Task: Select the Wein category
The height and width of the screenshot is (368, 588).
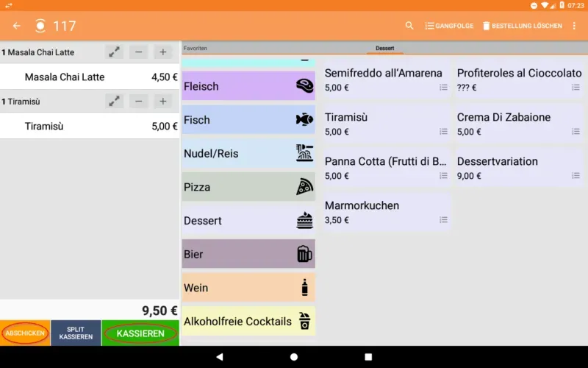Action: (248, 288)
